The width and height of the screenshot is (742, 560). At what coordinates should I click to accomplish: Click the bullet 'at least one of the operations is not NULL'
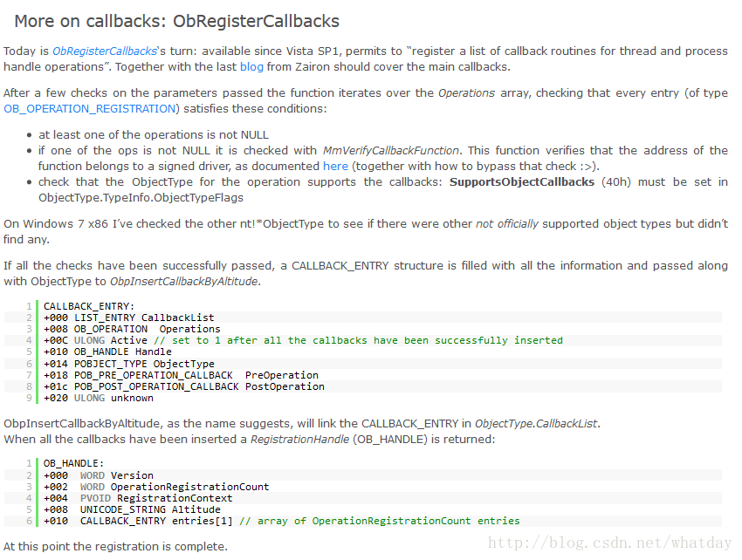[154, 135]
